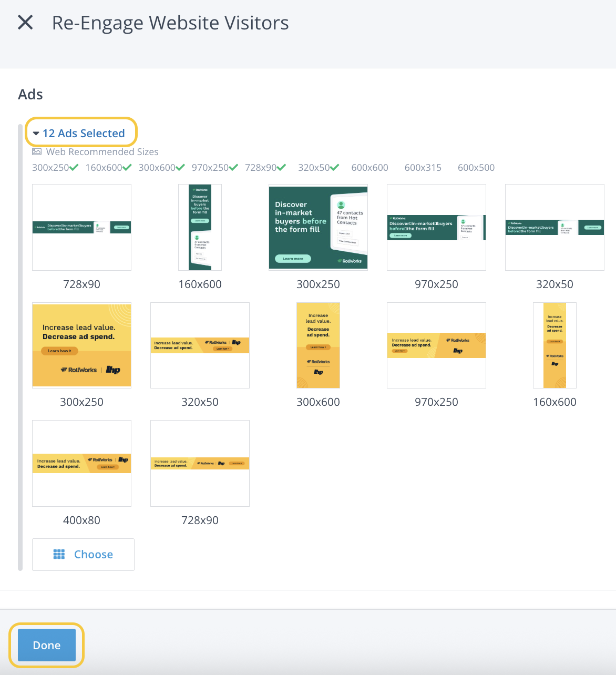
Task: Select the yellow 320x50 banner ad
Action: (x=200, y=345)
